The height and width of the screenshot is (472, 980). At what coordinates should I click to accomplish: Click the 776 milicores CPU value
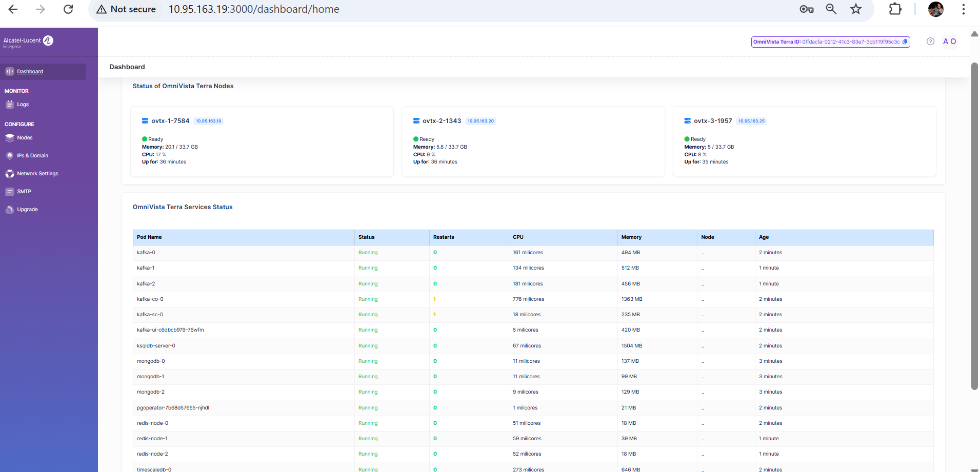pos(528,299)
